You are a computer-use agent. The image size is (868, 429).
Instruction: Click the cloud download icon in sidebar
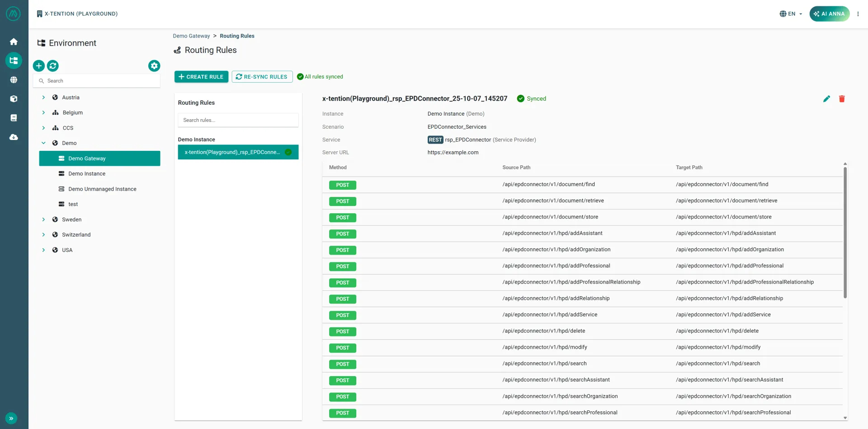click(x=14, y=137)
